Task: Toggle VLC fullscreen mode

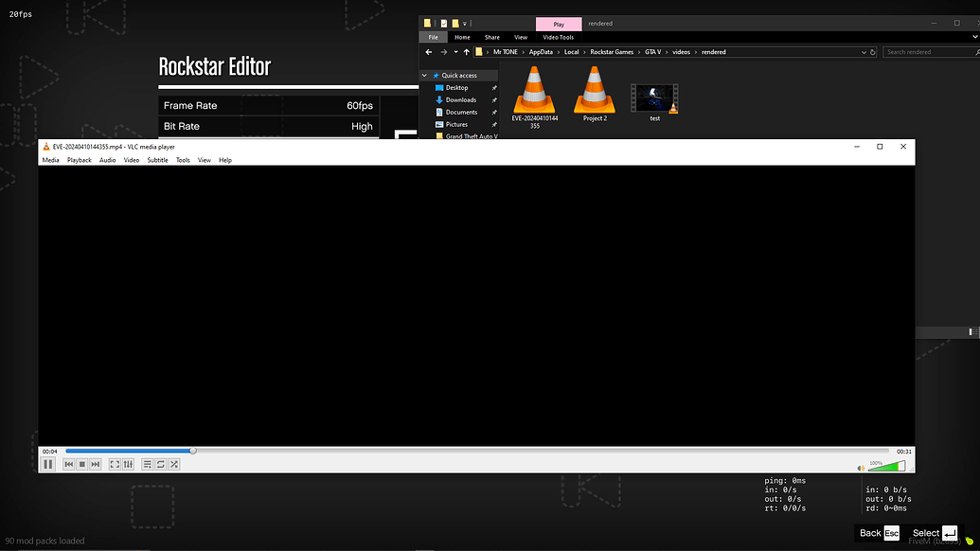Action: [115, 464]
